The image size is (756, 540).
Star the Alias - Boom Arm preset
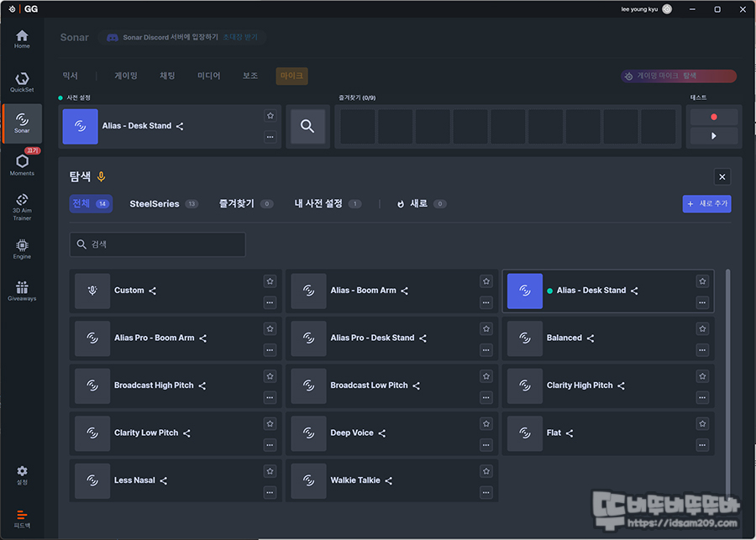[486, 280]
